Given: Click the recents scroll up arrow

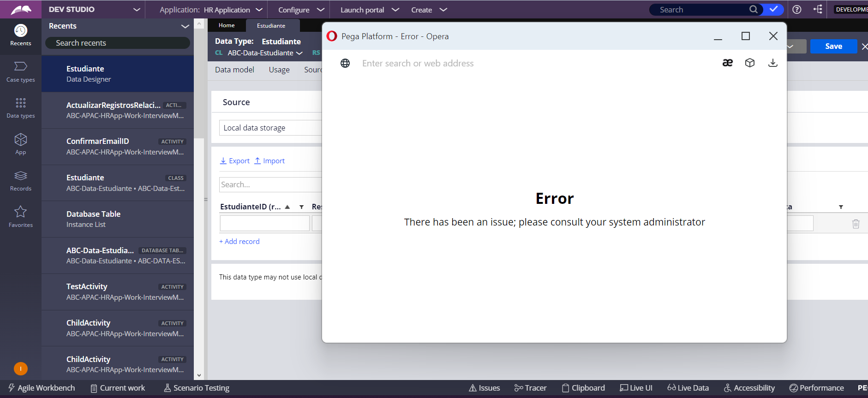Looking at the screenshot, I should coord(199,23).
